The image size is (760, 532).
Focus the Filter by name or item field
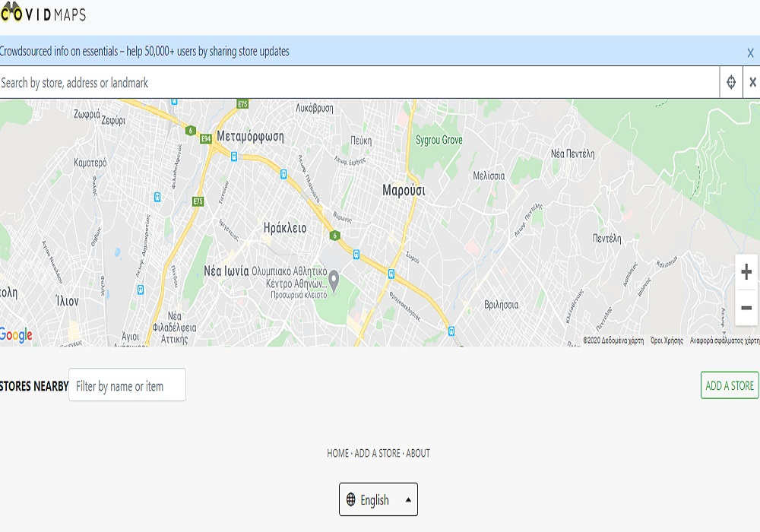(x=127, y=385)
